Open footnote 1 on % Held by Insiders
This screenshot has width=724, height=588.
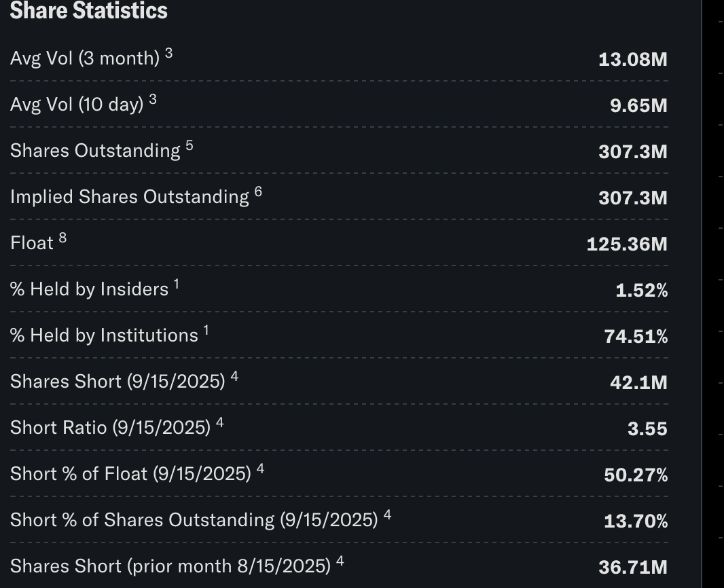[177, 284]
